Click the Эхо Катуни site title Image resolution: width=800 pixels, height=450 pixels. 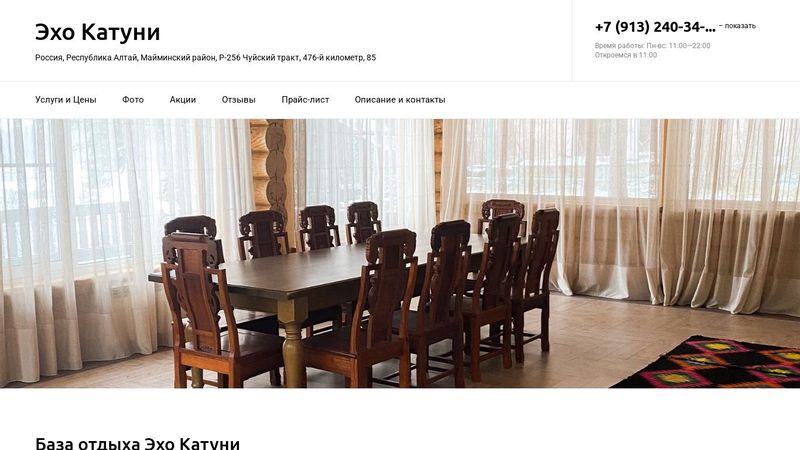click(x=97, y=32)
